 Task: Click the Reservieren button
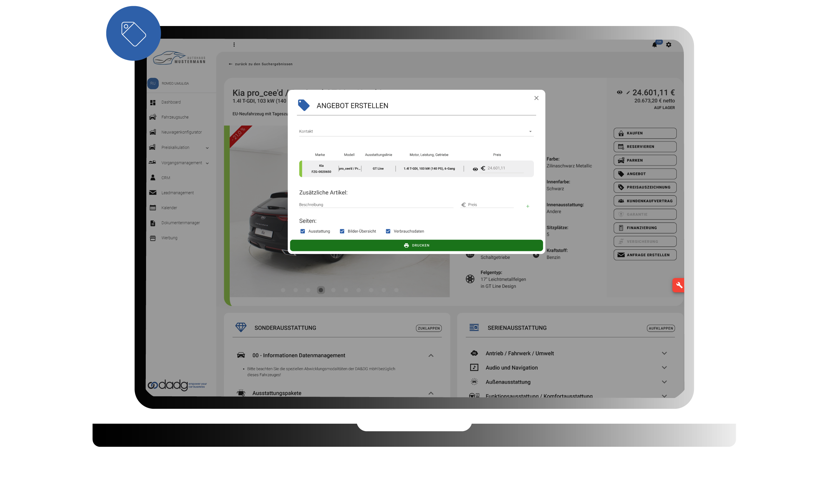[x=645, y=147]
